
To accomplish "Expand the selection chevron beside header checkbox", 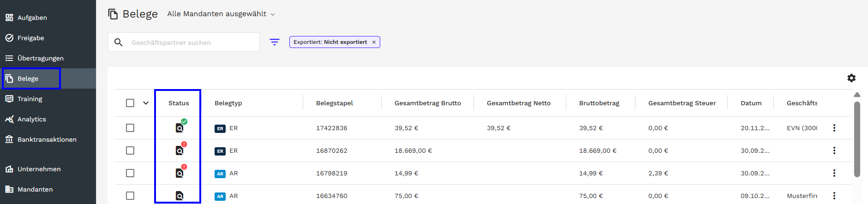I will click(x=146, y=103).
